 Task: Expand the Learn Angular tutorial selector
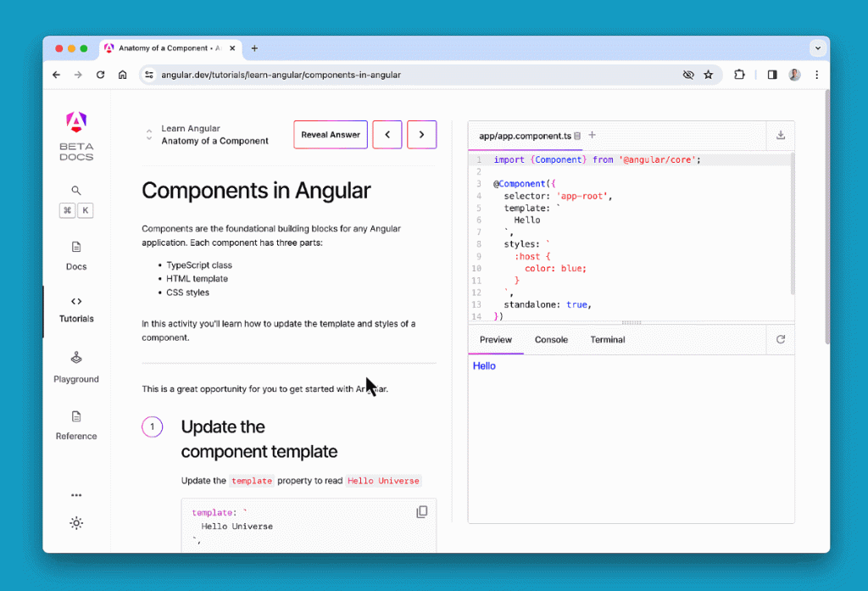[x=149, y=135]
